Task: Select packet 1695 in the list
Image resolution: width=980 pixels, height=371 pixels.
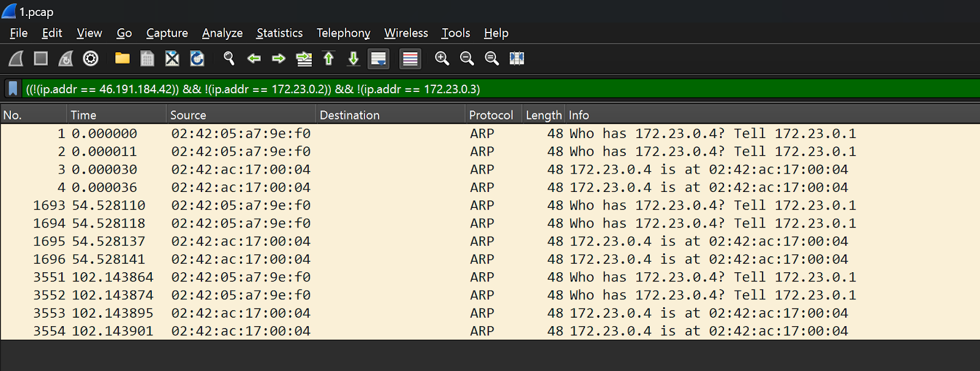Action: coord(490,241)
